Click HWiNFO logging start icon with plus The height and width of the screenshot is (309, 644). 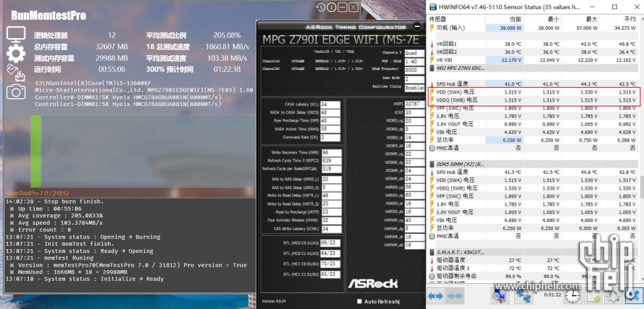click(593, 296)
